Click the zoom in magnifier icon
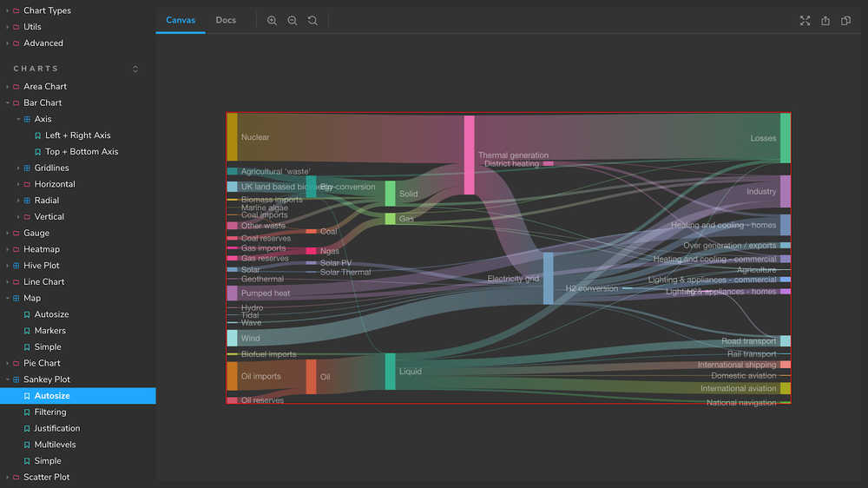868x488 pixels. (272, 21)
